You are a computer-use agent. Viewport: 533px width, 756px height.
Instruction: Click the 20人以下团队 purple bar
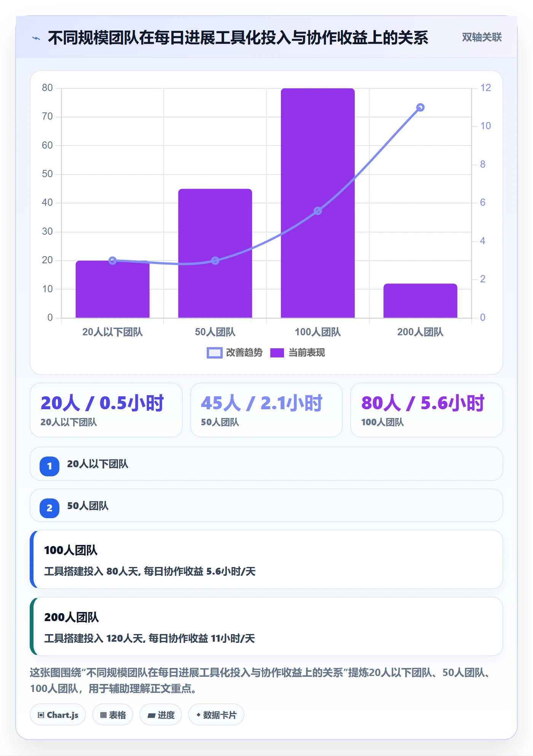pyautogui.click(x=113, y=289)
